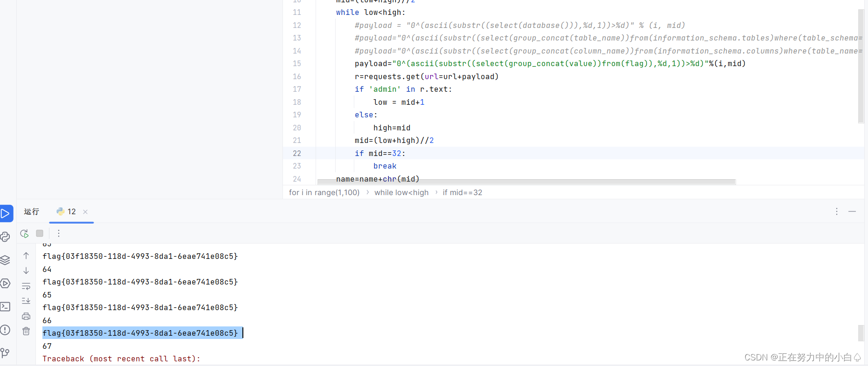Select breadcrumb while low<high
The height and width of the screenshot is (366, 868).
pyautogui.click(x=401, y=192)
